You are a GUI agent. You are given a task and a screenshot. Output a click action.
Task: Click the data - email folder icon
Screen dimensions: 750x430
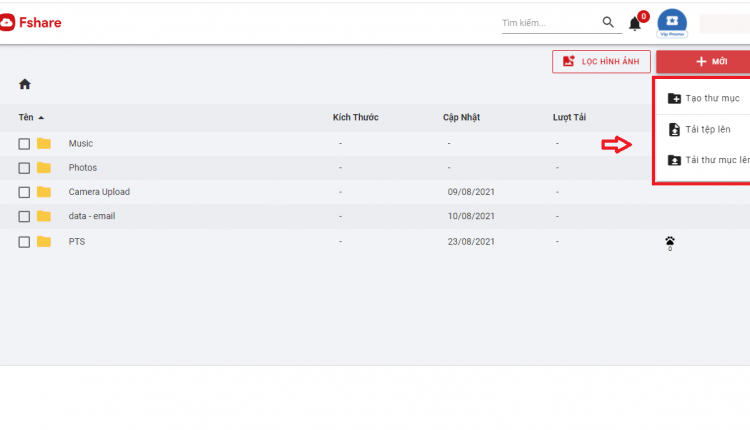44,216
